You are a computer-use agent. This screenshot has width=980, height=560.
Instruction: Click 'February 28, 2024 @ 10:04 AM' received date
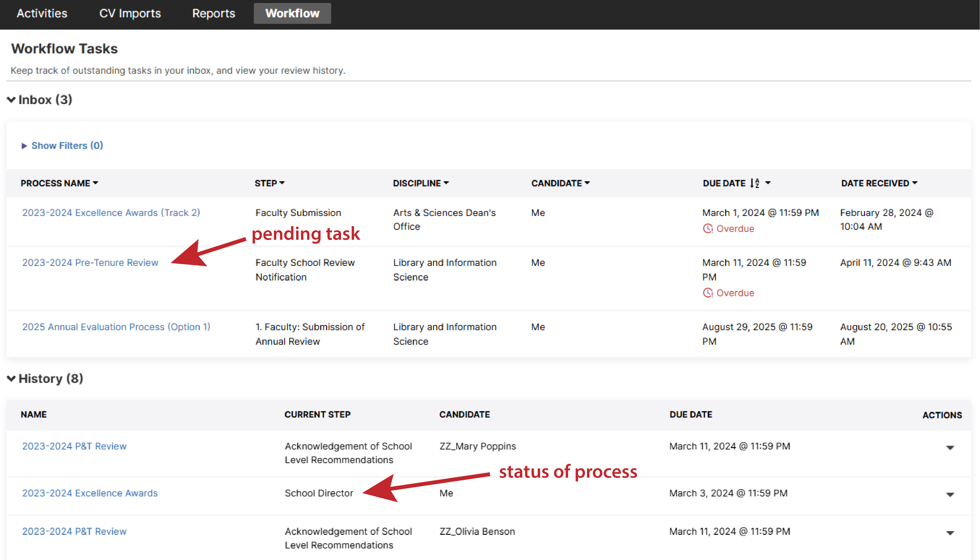coord(887,220)
